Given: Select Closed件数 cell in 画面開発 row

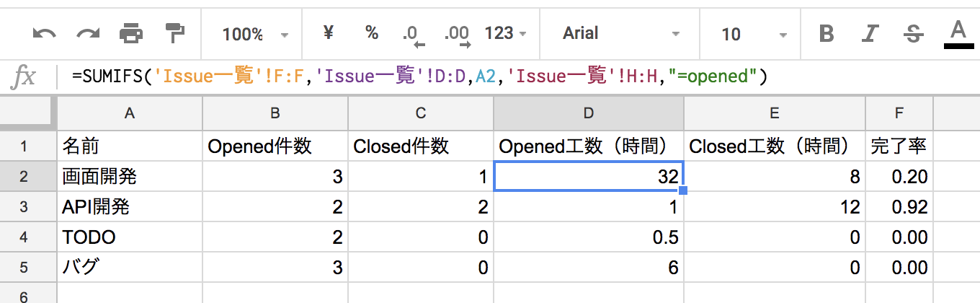Looking at the screenshot, I should coord(421,177).
